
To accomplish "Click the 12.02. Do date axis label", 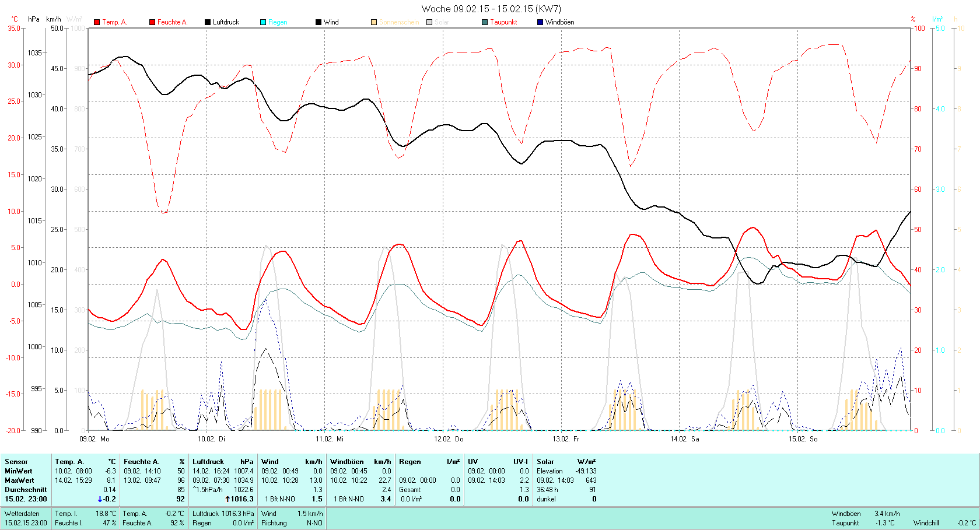I will 449,439.
